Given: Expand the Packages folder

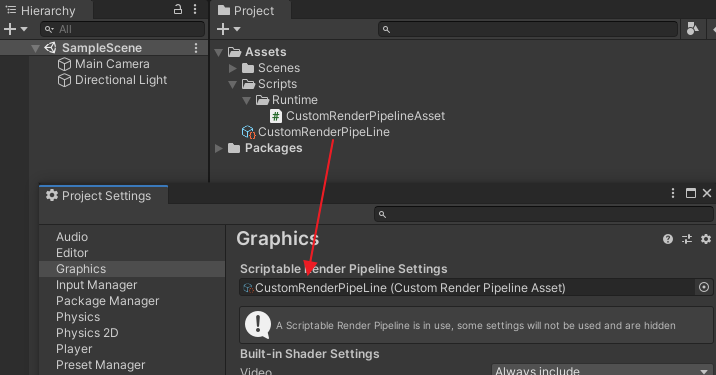Looking at the screenshot, I should [219, 148].
